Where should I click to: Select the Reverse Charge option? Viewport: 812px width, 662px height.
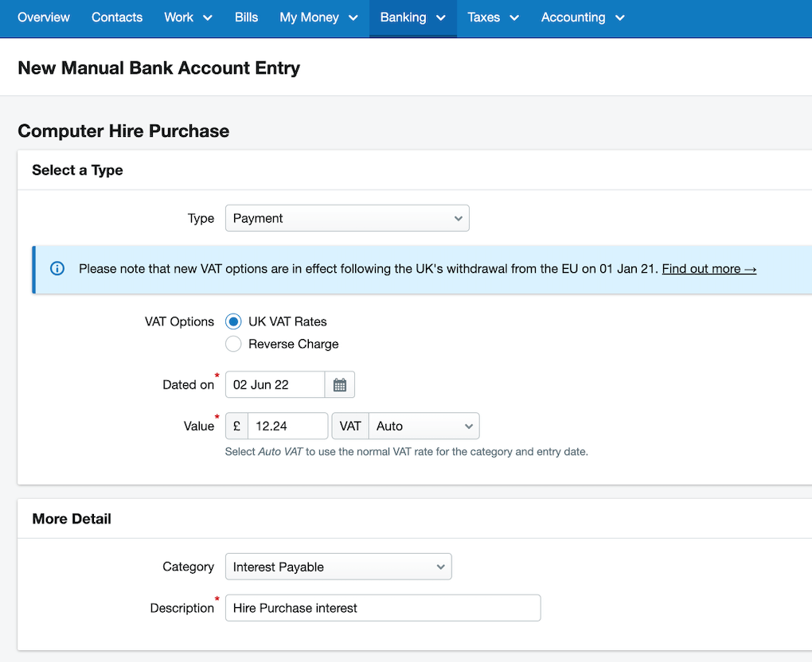coord(233,344)
